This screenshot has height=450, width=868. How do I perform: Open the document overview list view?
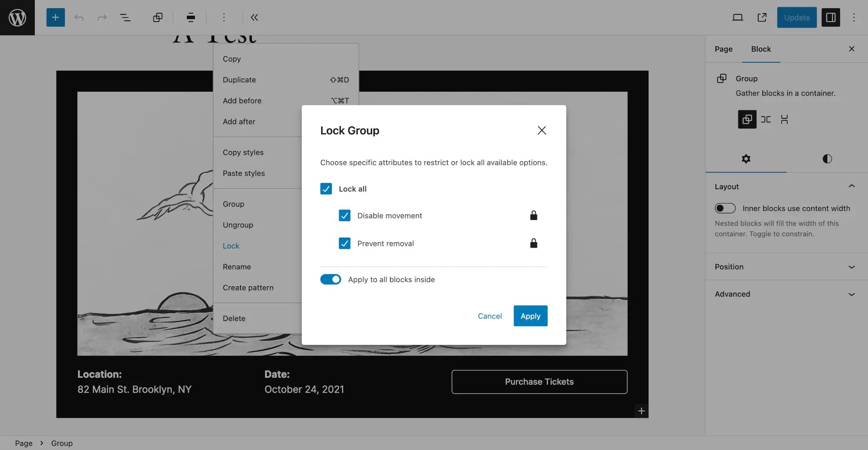(x=126, y=17)
